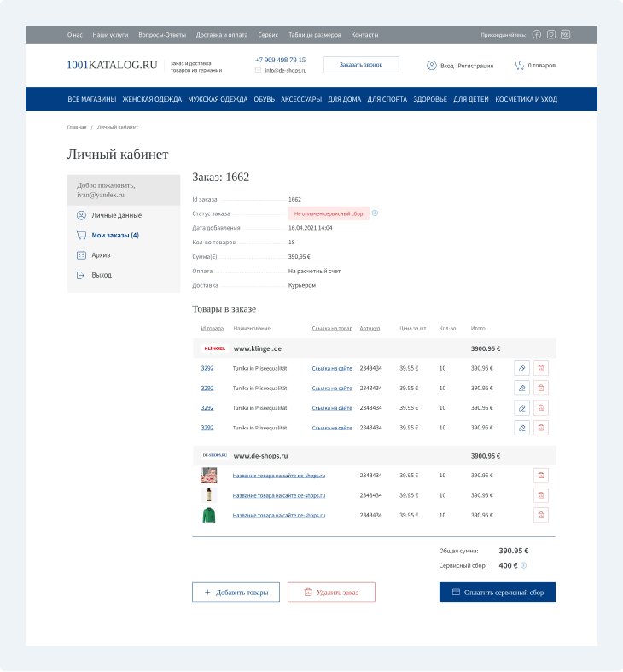Open Наши услуги in top bar
The width and height of the screenshot is (623, 672).
[x=110, y=35]
